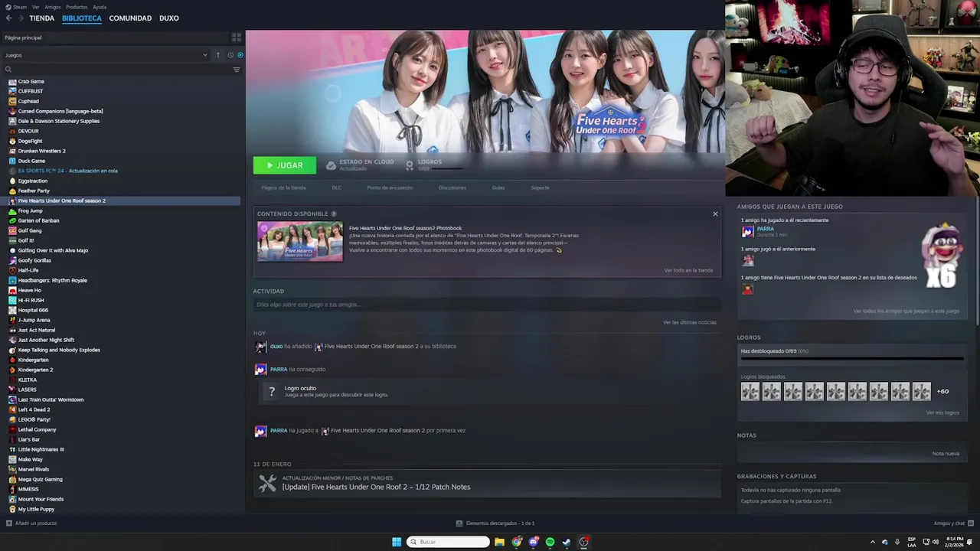Click the My Little Puppy game icon
Viewport: 980px width, 551px height.
(12, 509)
